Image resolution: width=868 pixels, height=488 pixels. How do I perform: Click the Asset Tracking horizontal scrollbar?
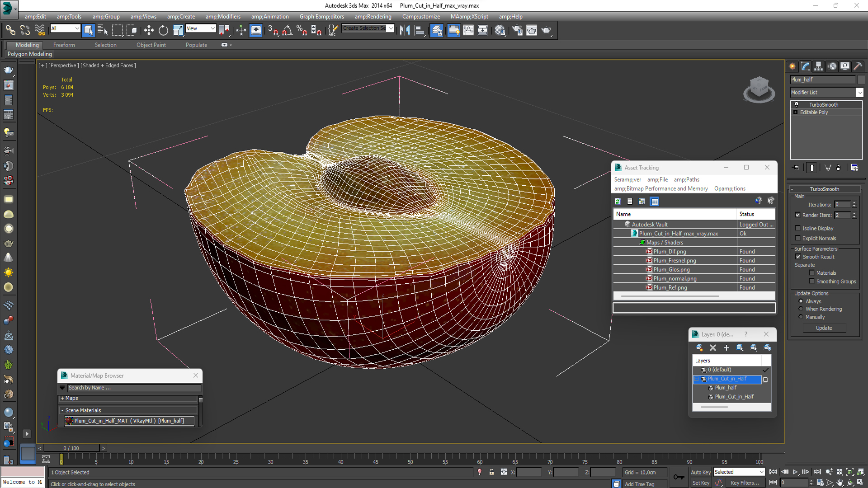(x=670, y=296)
